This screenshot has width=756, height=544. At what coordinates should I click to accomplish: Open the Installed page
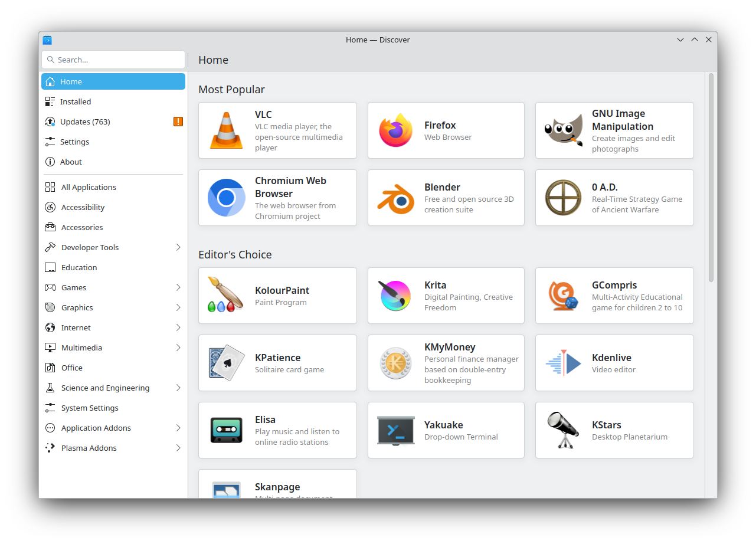[x=113, y=101]
